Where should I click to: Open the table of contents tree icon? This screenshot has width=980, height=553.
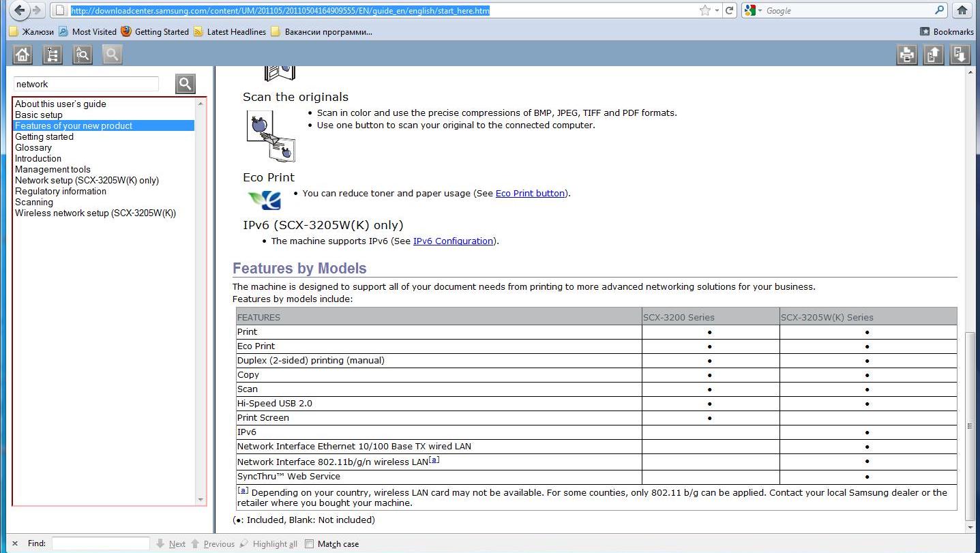(x=53, y=55)
